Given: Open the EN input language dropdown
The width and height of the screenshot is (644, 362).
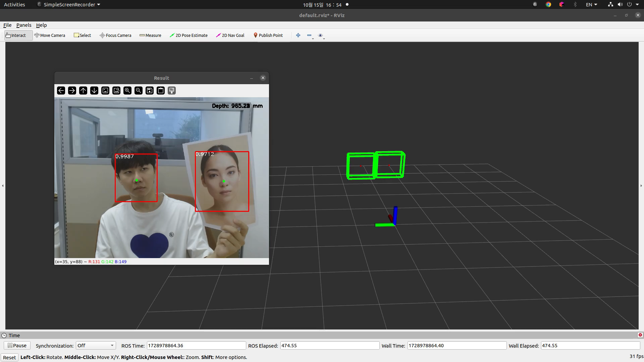Looking at the screenshot, I should tap(591, 5).
